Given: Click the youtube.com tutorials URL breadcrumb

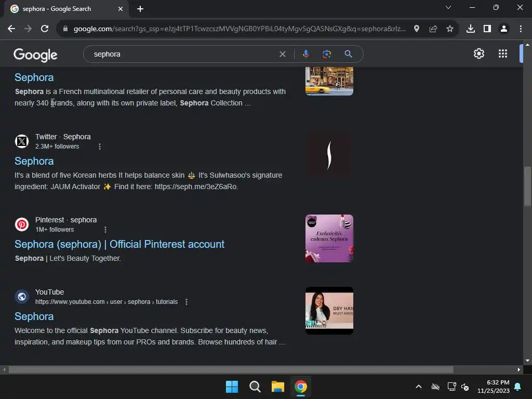Looking at the screenshot, I should click(107, 302).
